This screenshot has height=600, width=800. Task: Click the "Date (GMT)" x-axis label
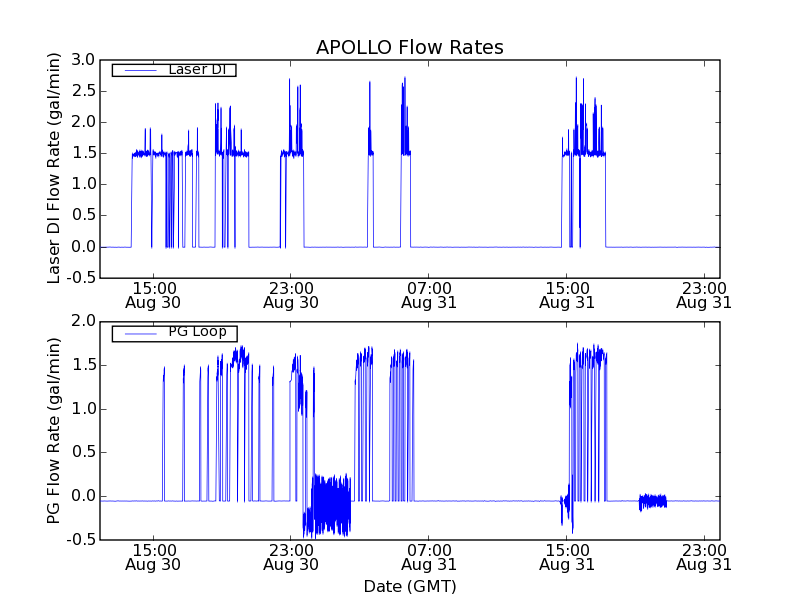click(x=410, y=587)
